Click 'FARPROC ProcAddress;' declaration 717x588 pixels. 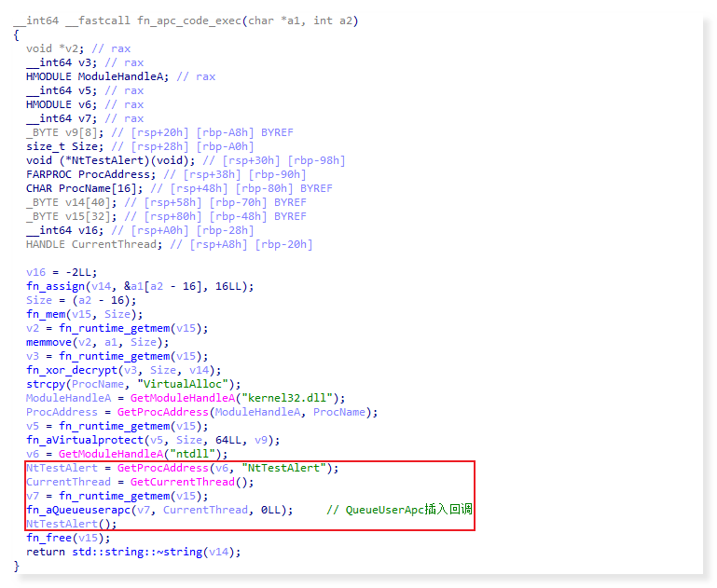(x=91, y=174)
